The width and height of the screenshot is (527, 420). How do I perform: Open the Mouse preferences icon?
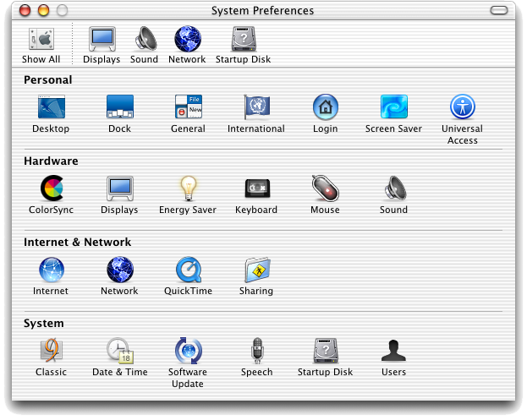coord(326,188)
